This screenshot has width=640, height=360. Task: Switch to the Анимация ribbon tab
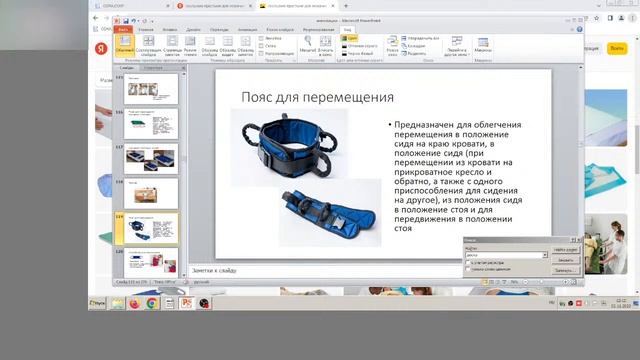(x=248, y=29)
